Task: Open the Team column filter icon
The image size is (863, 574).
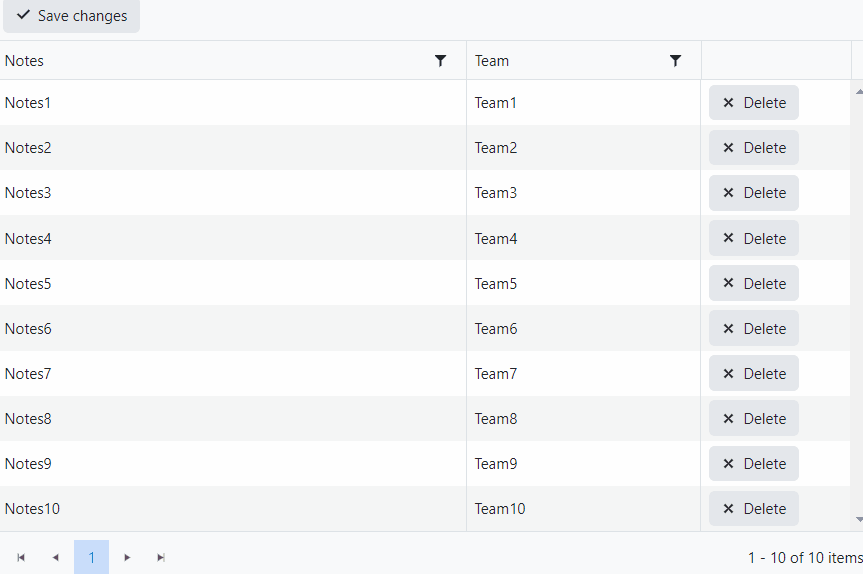Action: click(x=675, y=61)
